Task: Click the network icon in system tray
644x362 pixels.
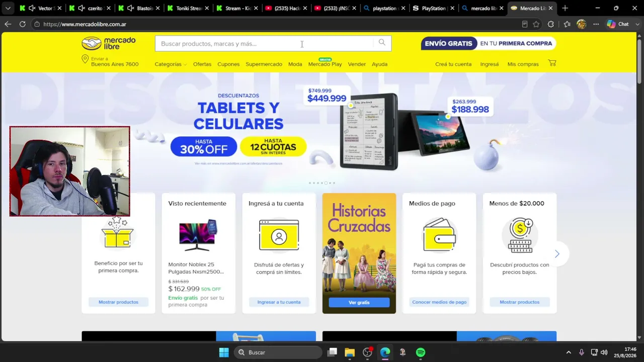Action: (x=594, y=352)
